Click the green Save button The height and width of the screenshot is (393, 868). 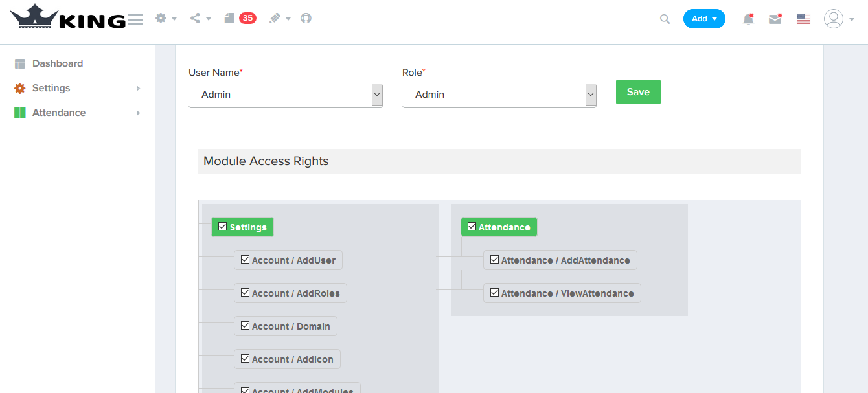click(638, 92)
